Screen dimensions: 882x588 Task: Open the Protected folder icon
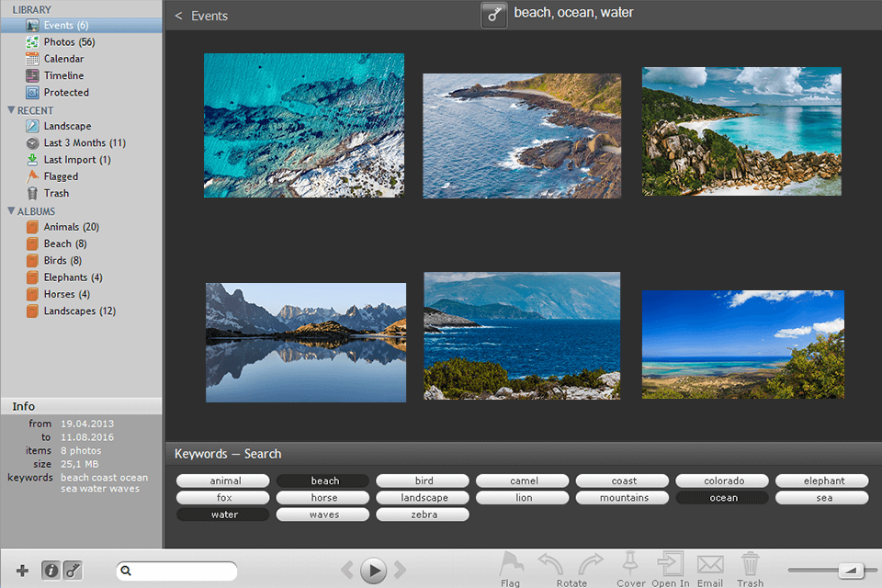[33, 92]
